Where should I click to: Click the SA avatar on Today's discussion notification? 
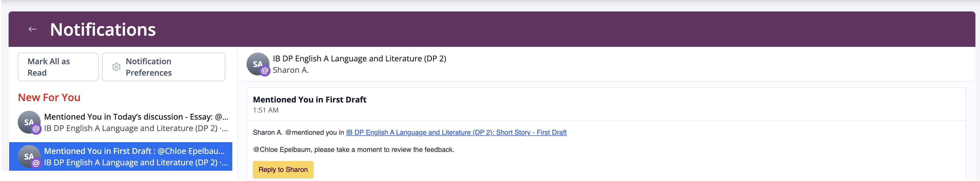pyautogui.click(x=29, y=122)
